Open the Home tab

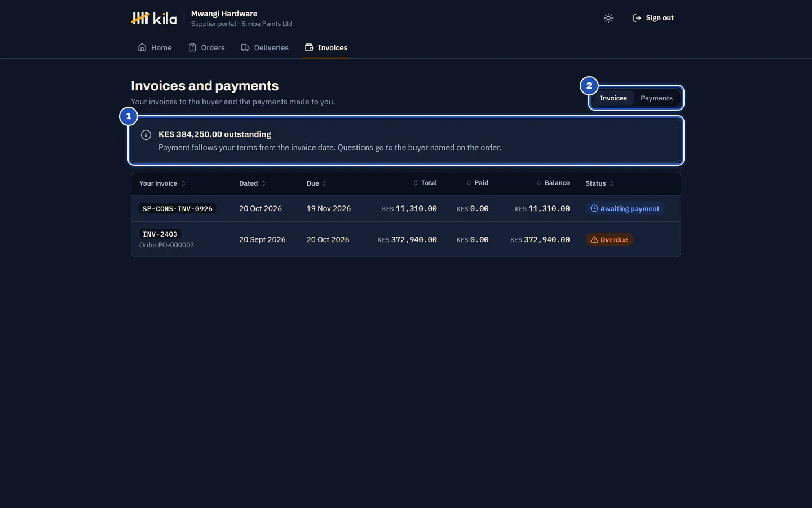click(x=155, y=47)
